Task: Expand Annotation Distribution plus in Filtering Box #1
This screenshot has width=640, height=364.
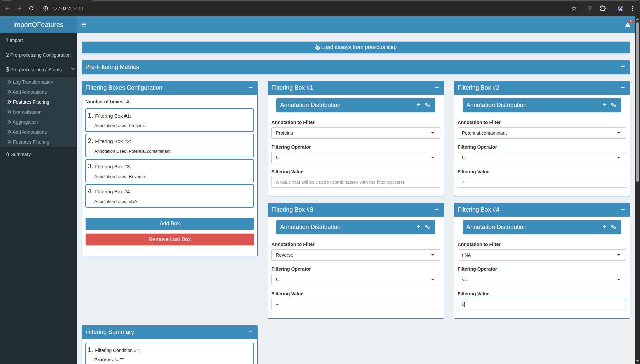Action: tap(418, 105)
